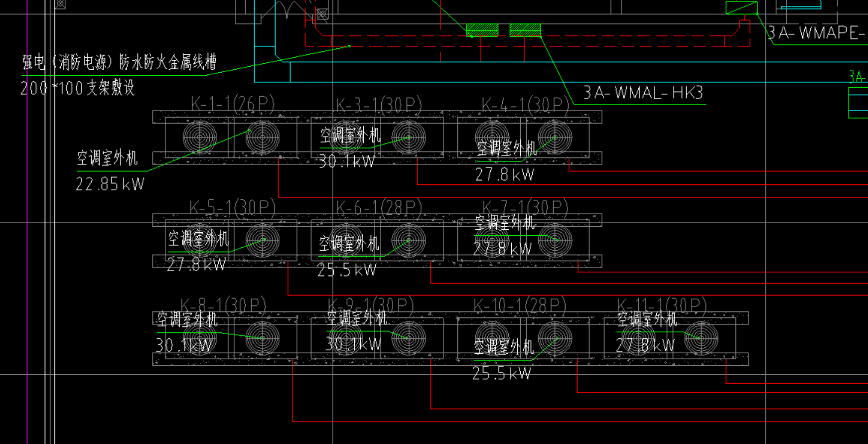Viewport: 868px width, 444px height.
Task: Select the left fan symbol of unit K-10-1
Action: point(492,338)
